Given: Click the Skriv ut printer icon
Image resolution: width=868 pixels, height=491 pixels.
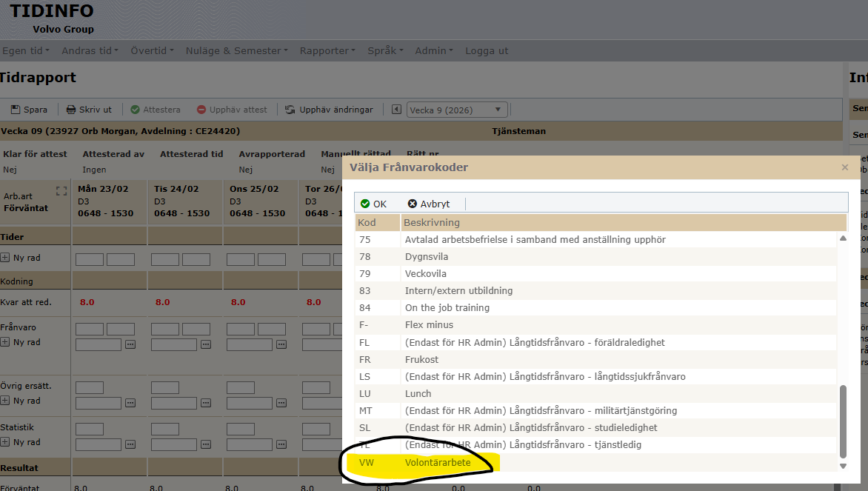Looking at the screenshot, I should [71, 110].
